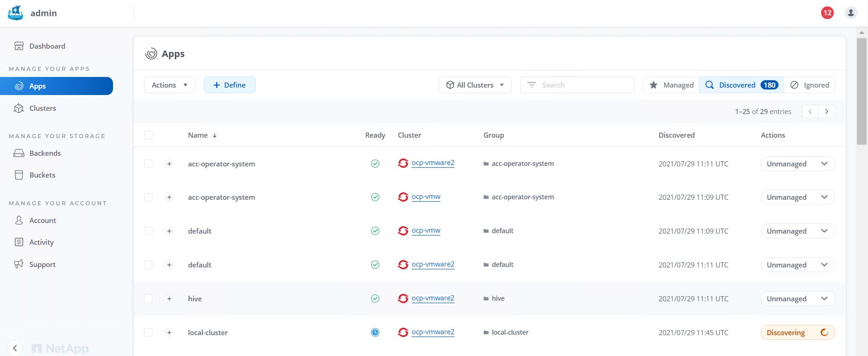Click the Activity list icon
868x356 pixels.
tap(19, 242)
